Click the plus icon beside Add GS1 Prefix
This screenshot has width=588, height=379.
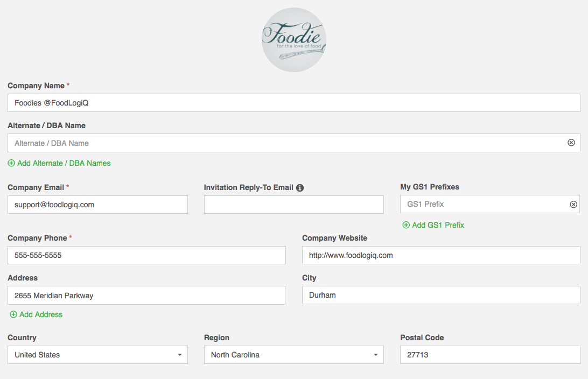[x=406, y=225]
